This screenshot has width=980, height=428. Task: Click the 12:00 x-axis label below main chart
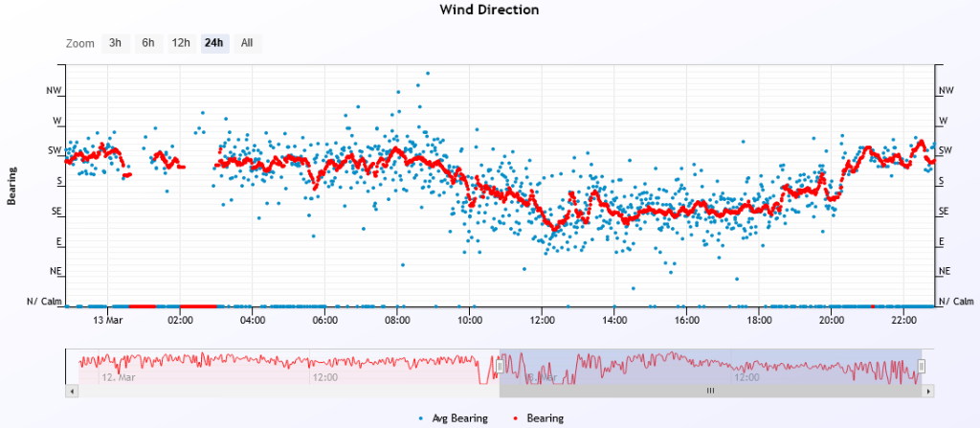click(542, 320)
